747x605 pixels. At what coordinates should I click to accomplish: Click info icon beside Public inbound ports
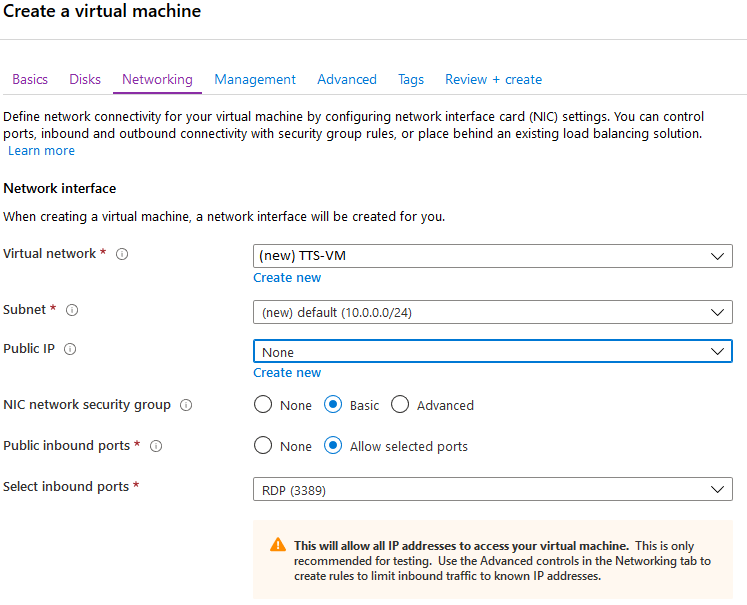156,446
